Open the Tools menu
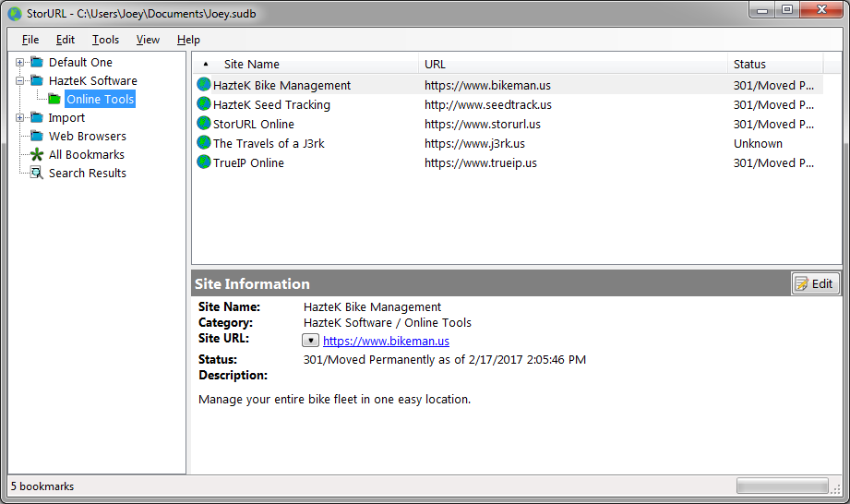 (105, 40)
